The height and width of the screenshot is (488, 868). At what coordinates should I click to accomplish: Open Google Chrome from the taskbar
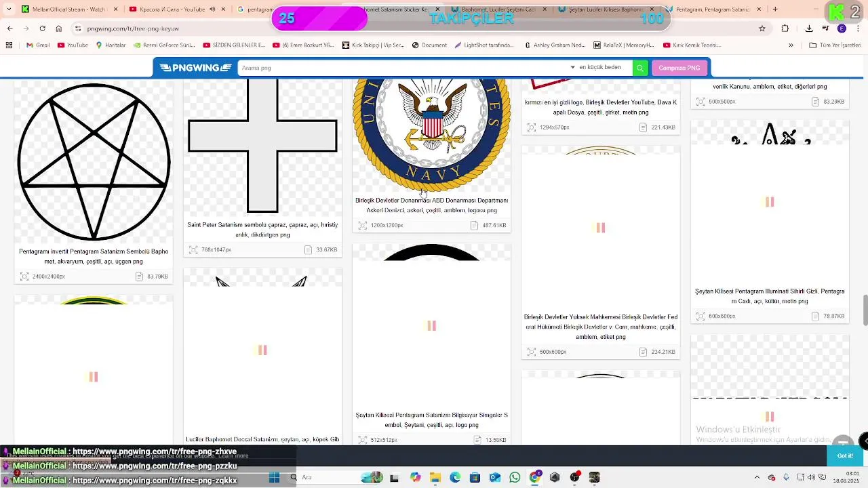pos(535,478)
